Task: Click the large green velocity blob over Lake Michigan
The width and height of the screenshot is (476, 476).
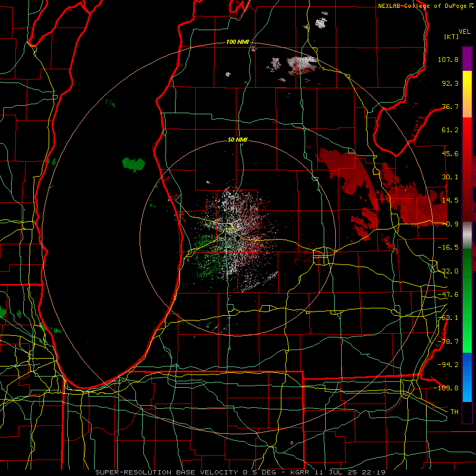Action: coord(134,164)
